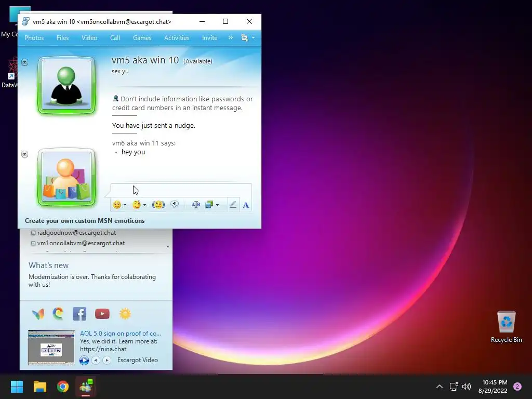The image size is (532, 399).
Task: Open the colorful C icon shortcut
Action: click(x=58, y=313)
